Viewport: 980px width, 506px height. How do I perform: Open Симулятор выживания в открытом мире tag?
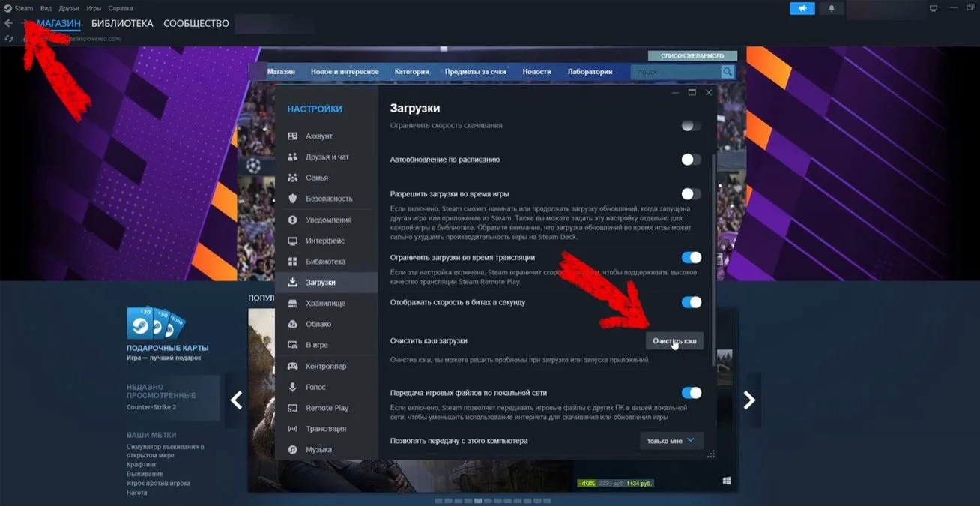click(x=165, y=451)
